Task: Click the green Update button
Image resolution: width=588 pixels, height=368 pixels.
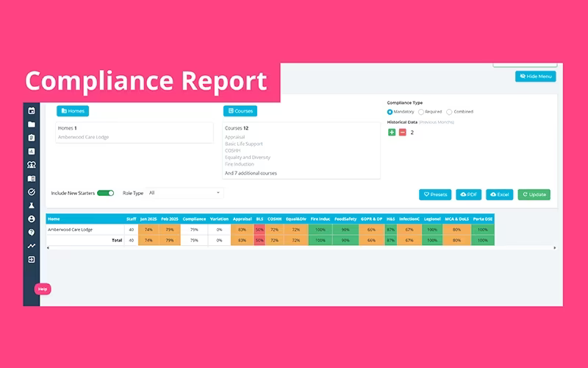Action: coord(534,194)
